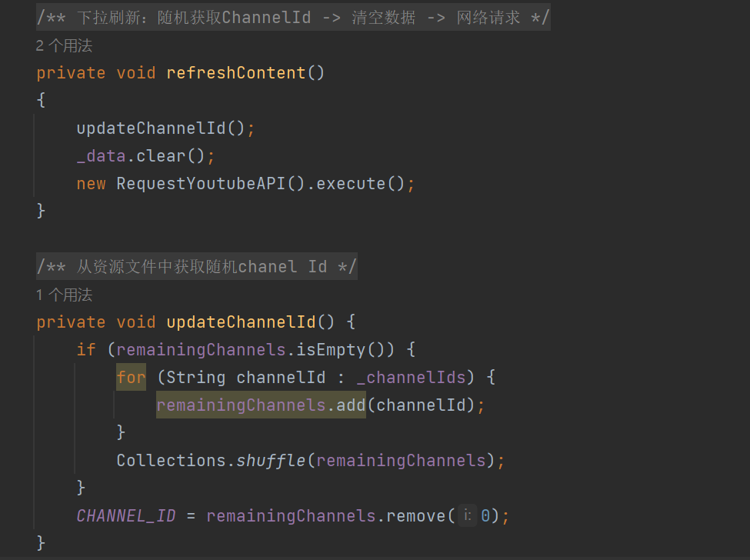The width and height of the screenshot is (750, 560).
Task: Click the 'i:' parameter hint in remove()
Action: 468,516
